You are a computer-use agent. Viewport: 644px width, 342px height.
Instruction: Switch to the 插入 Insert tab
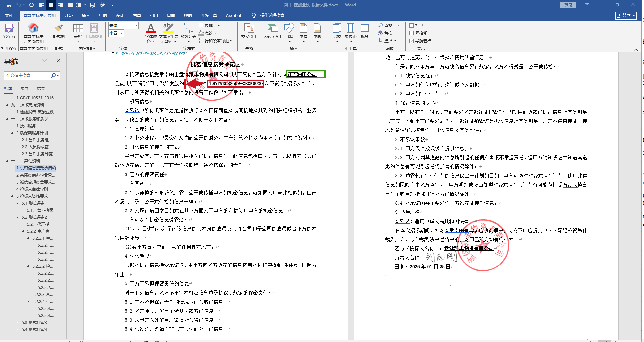click(86, 15)
